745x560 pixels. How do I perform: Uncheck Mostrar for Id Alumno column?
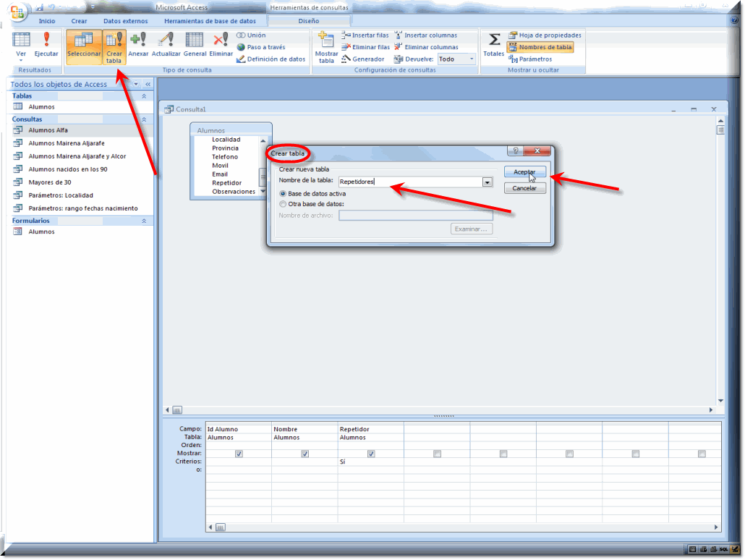pos(239,454)
